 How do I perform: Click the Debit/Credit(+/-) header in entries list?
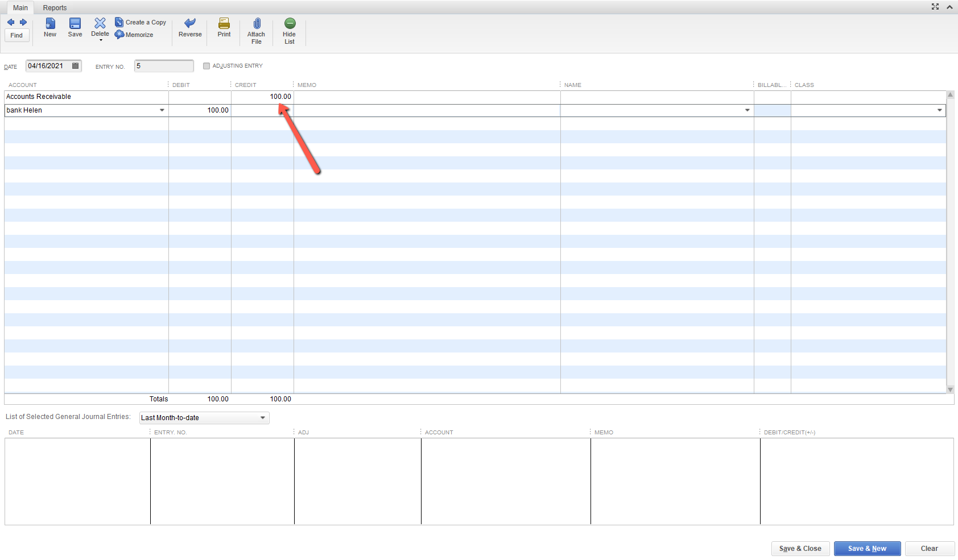[790, 433]
